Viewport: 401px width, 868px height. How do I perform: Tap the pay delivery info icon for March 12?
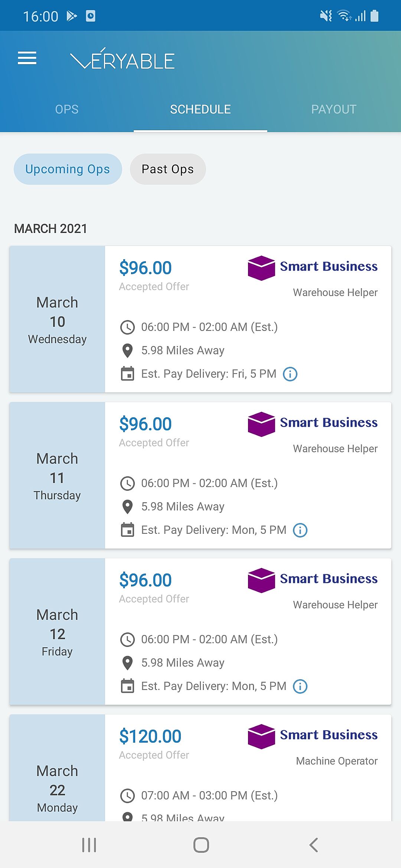coord(300,686)
